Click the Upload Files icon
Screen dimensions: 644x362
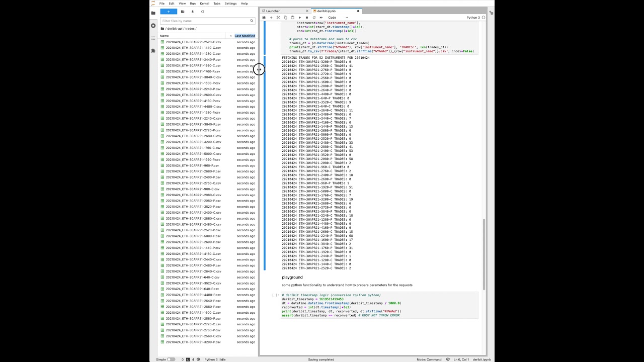(192, 12)
